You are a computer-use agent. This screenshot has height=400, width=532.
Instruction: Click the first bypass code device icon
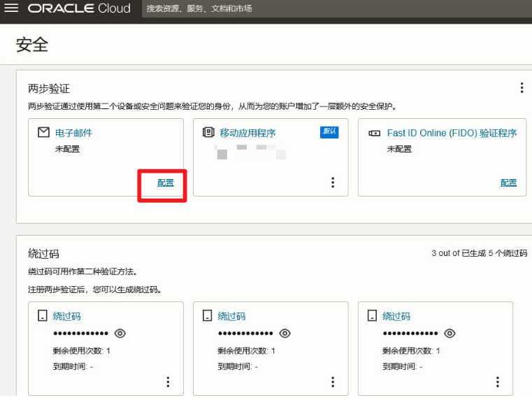(x=42, y=316)
